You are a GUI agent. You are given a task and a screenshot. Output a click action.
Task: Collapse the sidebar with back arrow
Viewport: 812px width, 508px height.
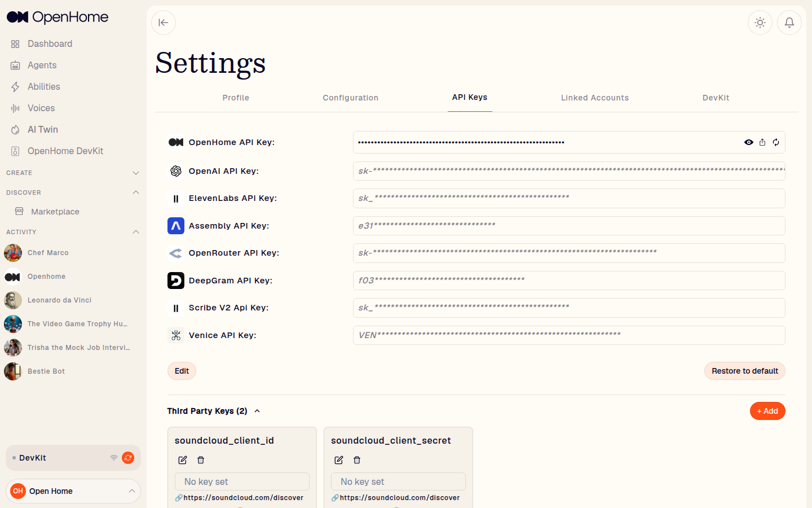tap(164, 23)
